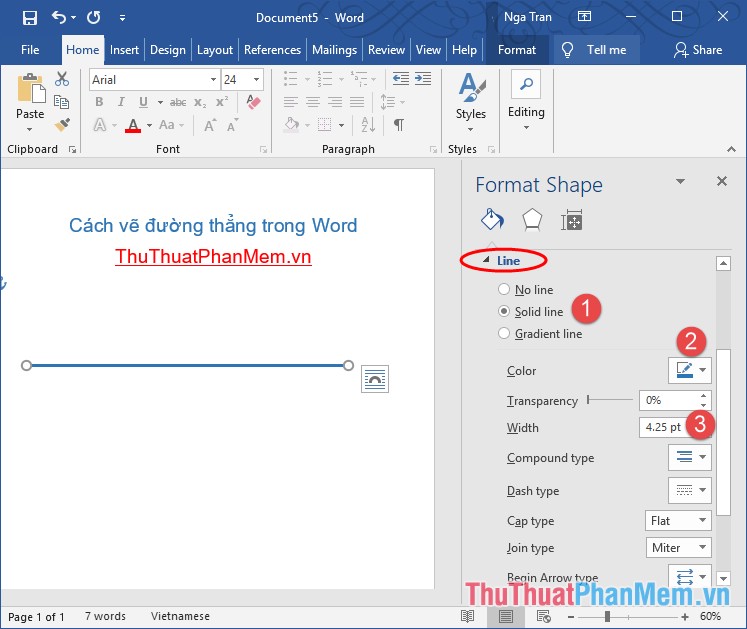Viewport: 747px width, 629px height.
Task: Open Customize Quick Access Toolbar menu
Action: (122, 18)
